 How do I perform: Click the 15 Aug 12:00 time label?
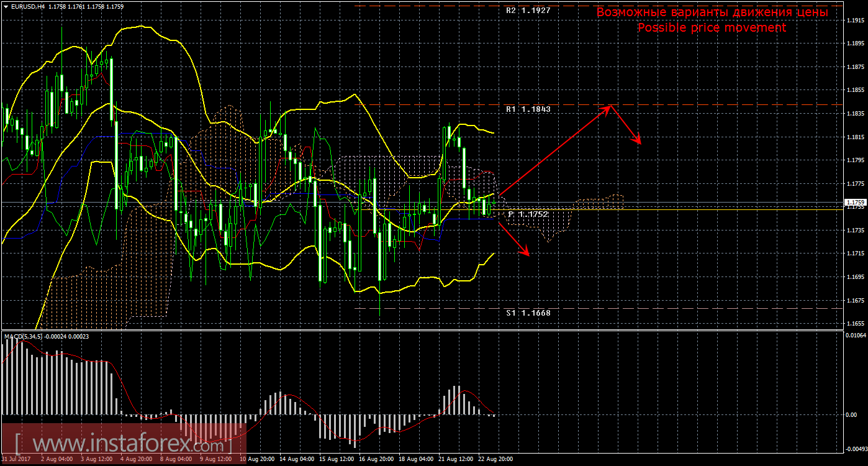337,459
